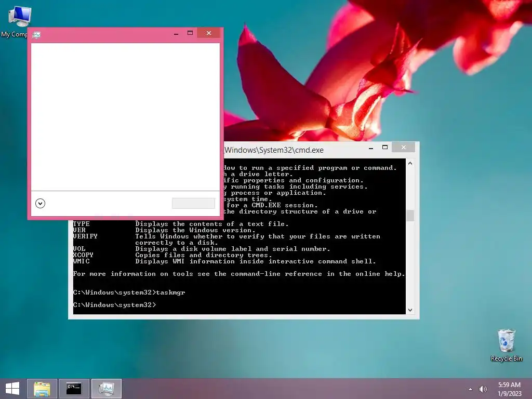Open the Windows Start button

pyautogui.click(x=12, y=389)
